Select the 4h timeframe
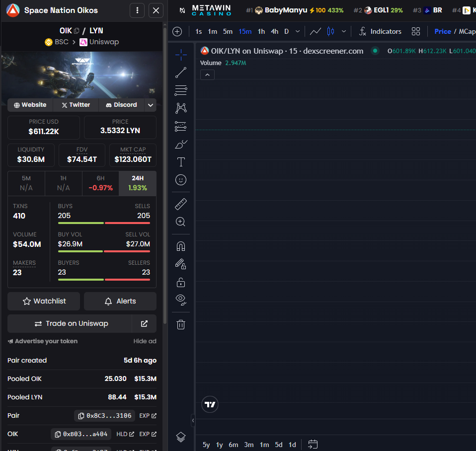This screenshot has width=476, height=451. tap(275, 32)
